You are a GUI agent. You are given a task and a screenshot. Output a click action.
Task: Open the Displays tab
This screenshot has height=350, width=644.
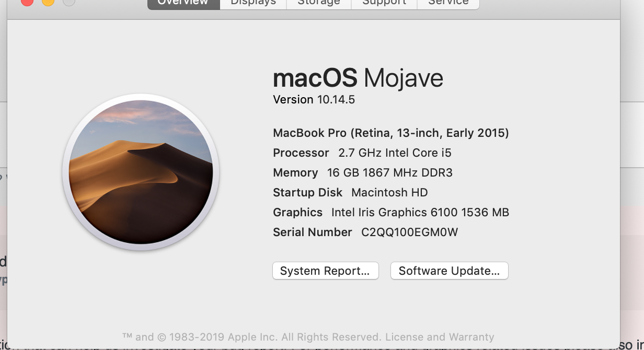(253, 4)
